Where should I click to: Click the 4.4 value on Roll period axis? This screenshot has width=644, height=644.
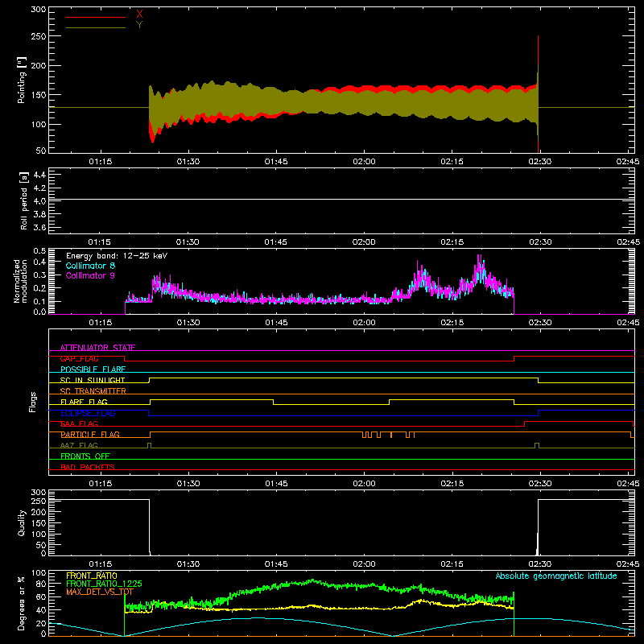point(39,175)
